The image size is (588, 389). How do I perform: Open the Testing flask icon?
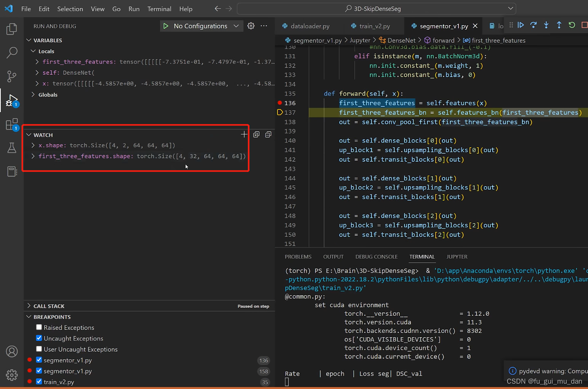pyautogui.click(x=12, y=148)
